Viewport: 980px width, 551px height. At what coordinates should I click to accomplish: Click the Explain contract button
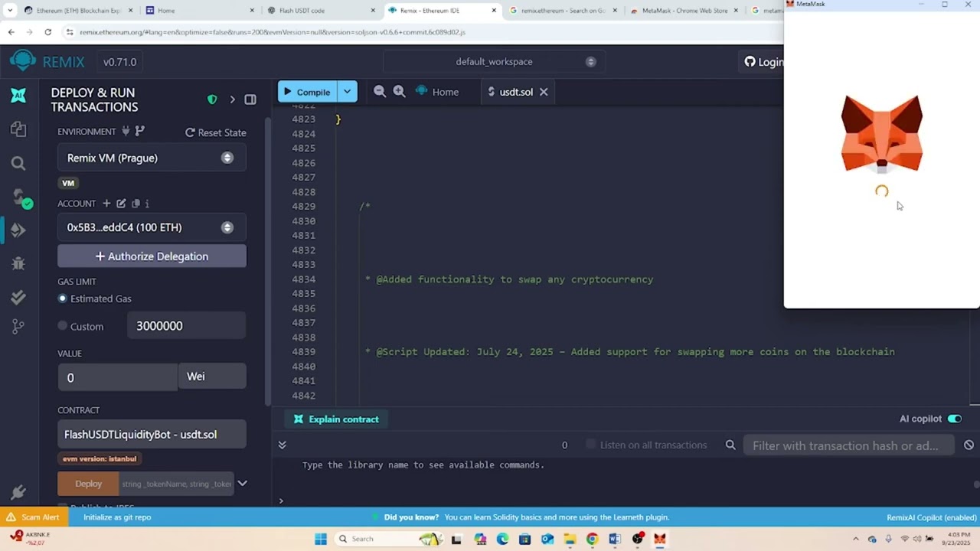coord(335,419)
